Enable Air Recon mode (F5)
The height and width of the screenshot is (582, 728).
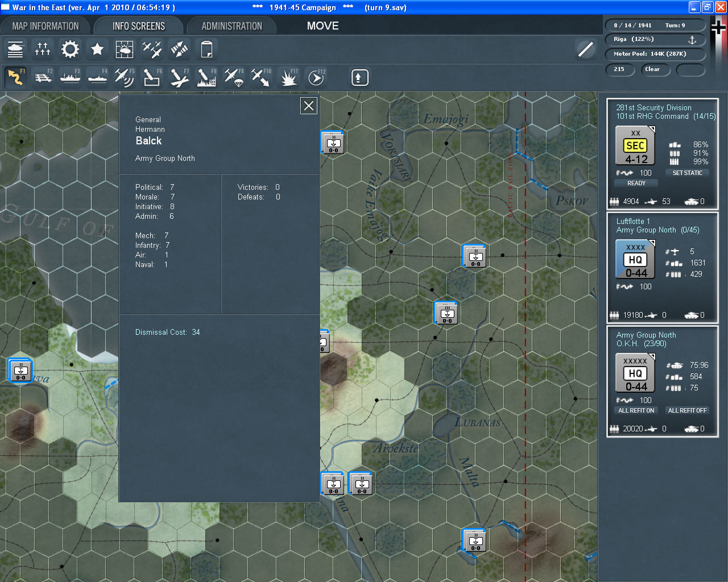(125, 77)
